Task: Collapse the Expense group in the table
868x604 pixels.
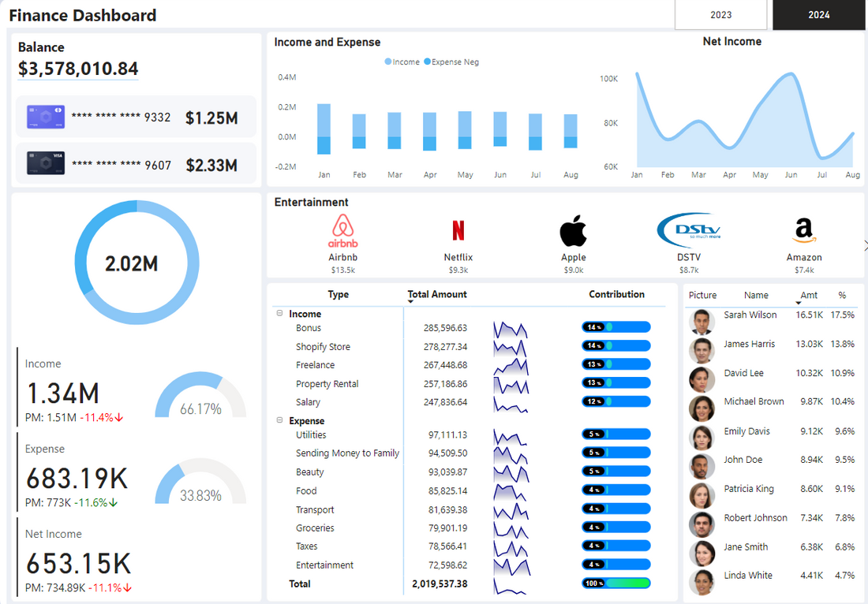Action: pyautogui.click(x=279, y=420)
